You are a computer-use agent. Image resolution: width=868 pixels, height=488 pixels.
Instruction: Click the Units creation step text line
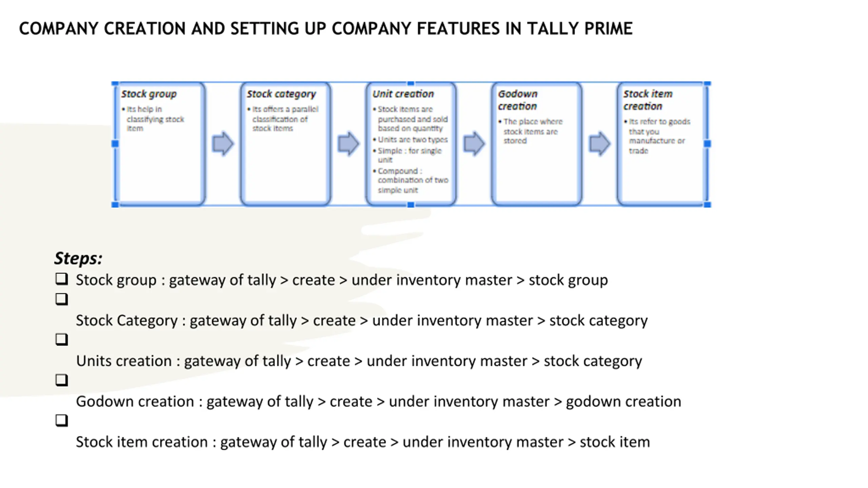coord(359,361)
